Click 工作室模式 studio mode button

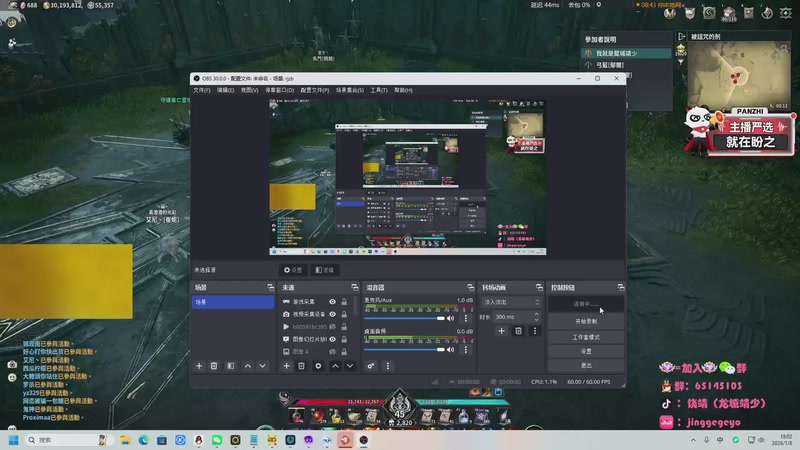pyautogui.click(x=586, y=337)
